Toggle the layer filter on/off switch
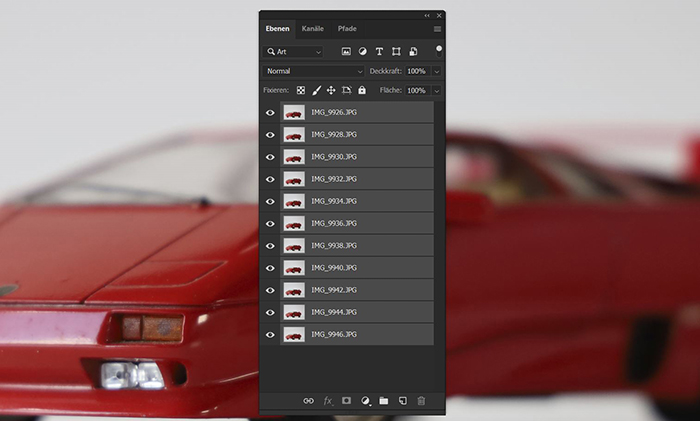Image resolution: width=700 pixels, height=421 pixels. pyautogui.click(x=438, y=49)
